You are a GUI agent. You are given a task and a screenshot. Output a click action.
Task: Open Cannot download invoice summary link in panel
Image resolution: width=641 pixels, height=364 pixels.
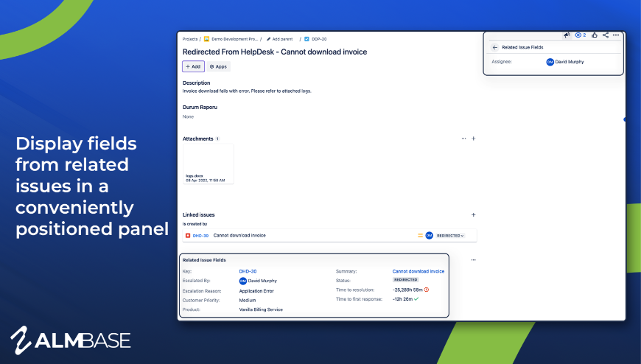pos(418,271)
